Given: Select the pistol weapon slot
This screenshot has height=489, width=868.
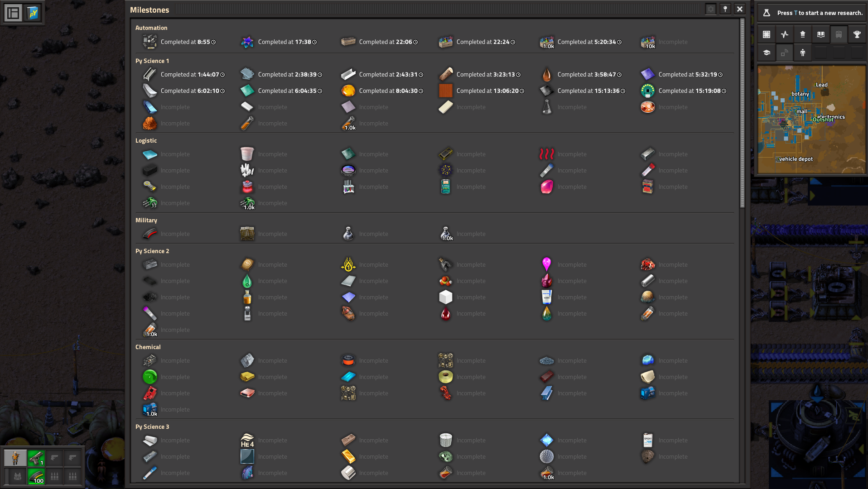Looking at the screenshot, I should [x=36, y=458].
